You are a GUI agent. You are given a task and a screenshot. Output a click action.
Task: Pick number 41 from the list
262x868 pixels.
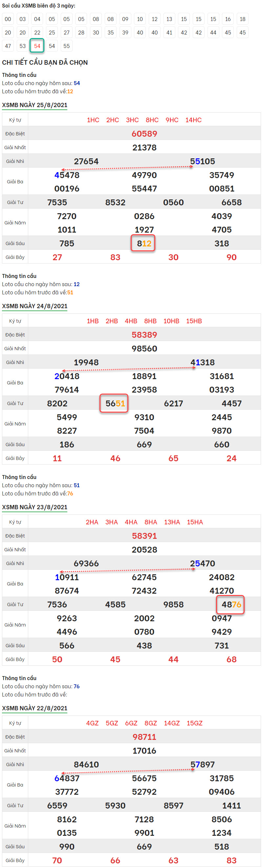tap(169, 33)
